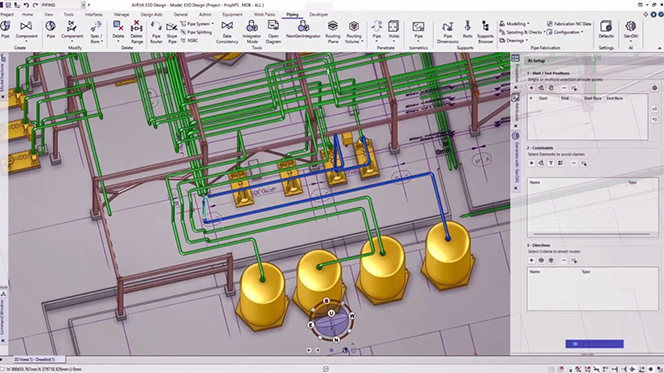Image resolution: width=664 pixels, height=373 pixels.
Task: Click Fabrication NC Data
Action: point(569,24)
